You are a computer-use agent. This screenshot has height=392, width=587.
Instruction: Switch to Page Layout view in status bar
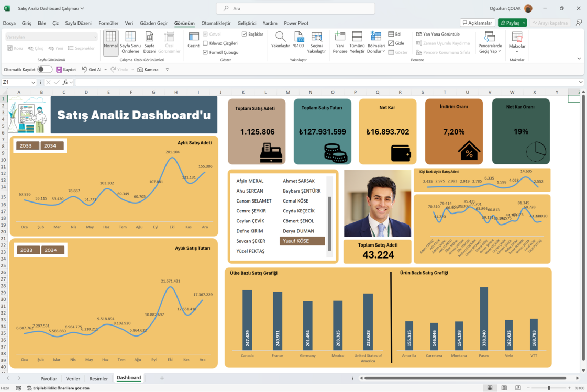[x=504, y=388]
